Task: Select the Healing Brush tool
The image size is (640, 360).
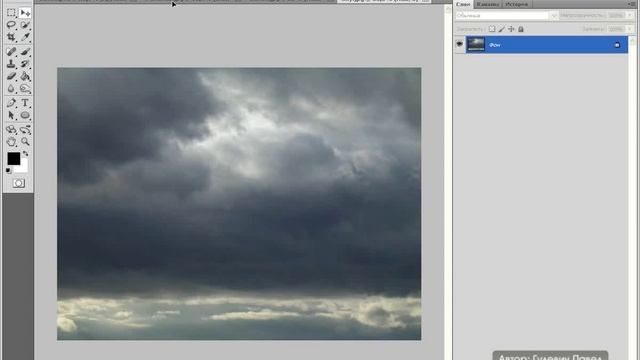Action: [11, 51]
